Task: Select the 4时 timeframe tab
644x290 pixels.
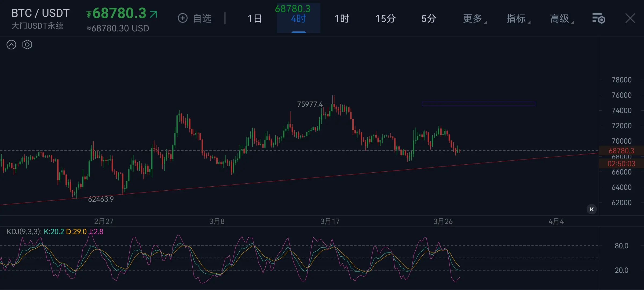Action: (x=298, y=19)
